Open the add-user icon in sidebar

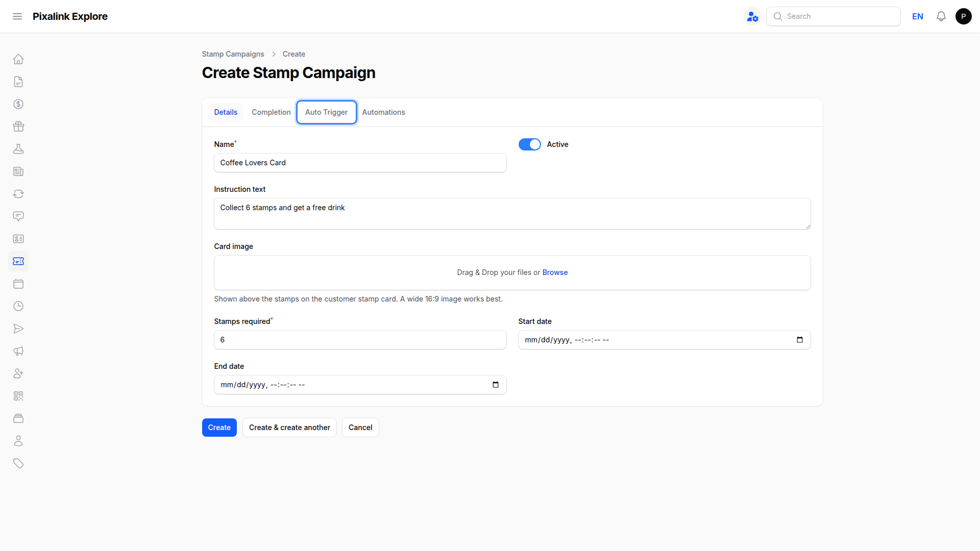pos(18,373)
